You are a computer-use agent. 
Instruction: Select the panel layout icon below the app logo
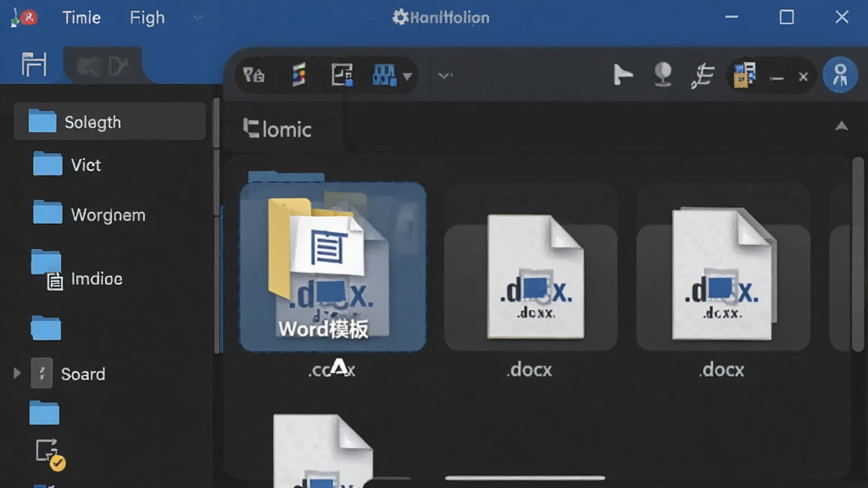[34, 64]
